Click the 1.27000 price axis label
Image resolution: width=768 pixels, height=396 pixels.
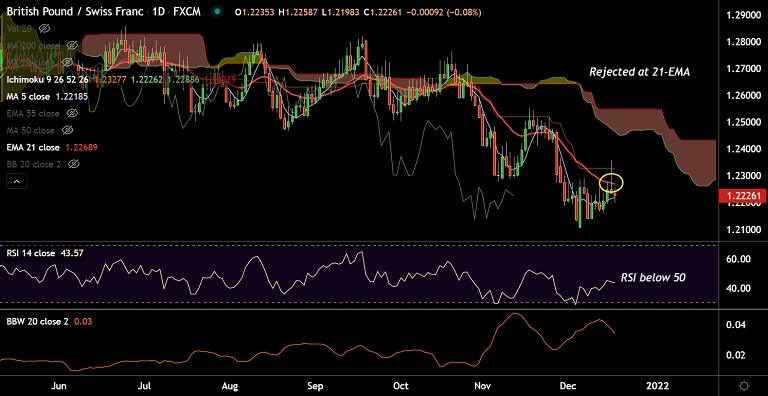(744, 69)
